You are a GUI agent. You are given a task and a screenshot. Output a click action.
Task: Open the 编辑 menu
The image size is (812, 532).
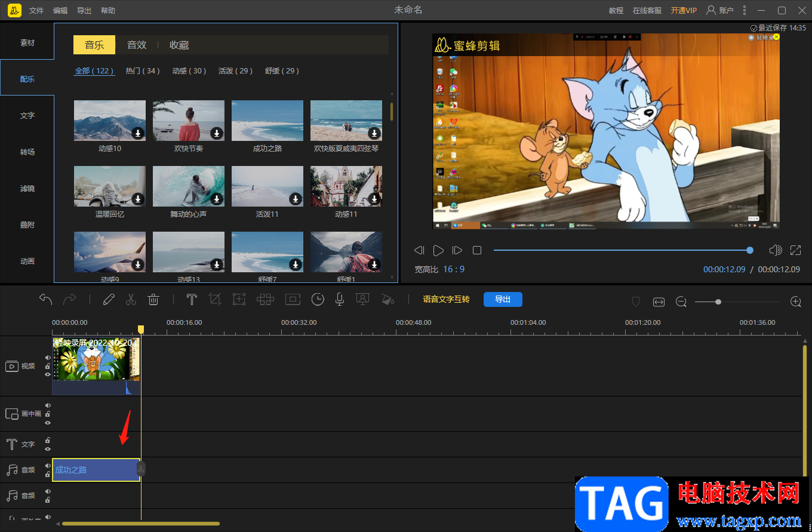tap(60, 10)
